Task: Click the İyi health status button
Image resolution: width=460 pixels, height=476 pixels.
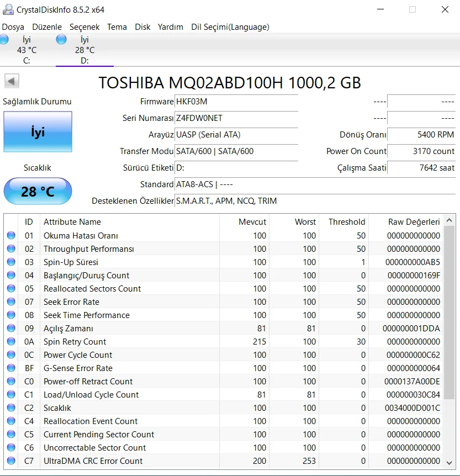Action: click(x=38, y=132)
